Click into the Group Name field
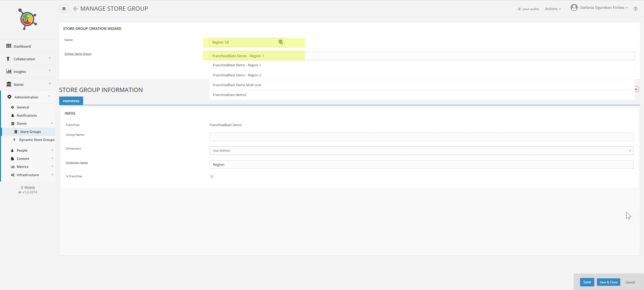The width and height of the screenshot is (644, 290). [421, 137]
